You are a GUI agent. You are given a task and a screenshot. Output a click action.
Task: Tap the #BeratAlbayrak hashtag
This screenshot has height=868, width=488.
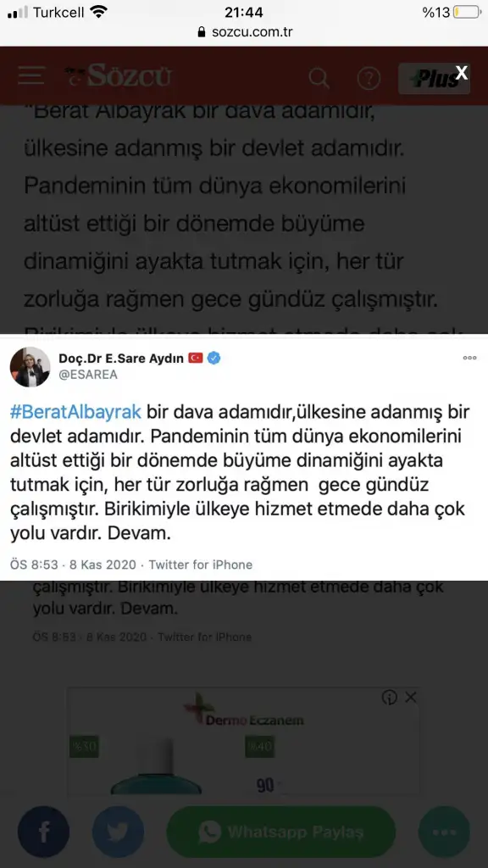pyautogui.click(x=75, y=413)
